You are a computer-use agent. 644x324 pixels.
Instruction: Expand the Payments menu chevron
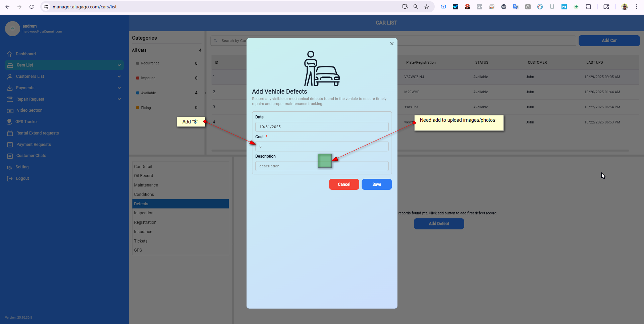[x=119, y=88]
